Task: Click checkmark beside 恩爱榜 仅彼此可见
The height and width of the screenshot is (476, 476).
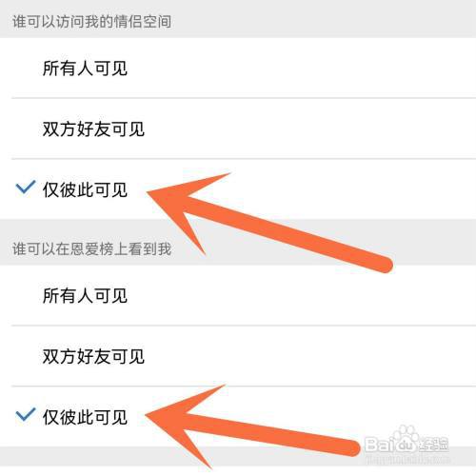Action: click(x=26, y=414)
